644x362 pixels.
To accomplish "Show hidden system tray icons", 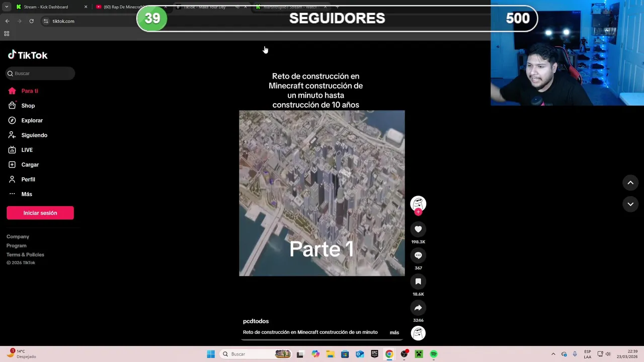I will 553,354.
